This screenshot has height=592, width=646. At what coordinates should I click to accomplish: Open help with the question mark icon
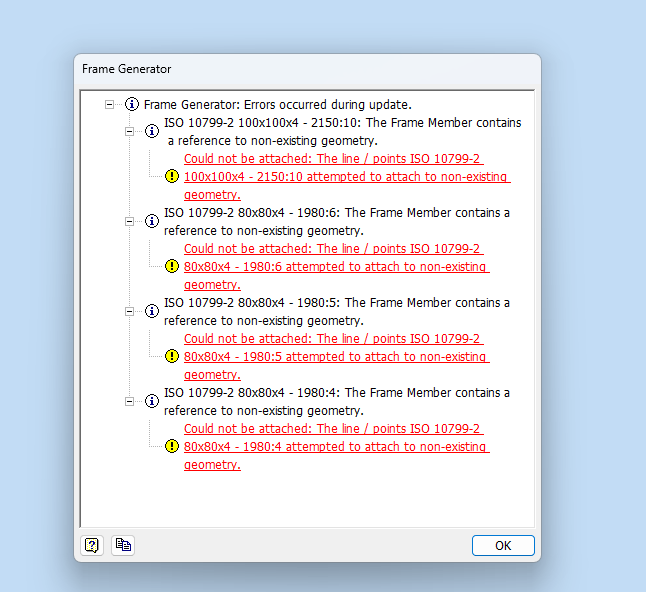coord(91,545)
